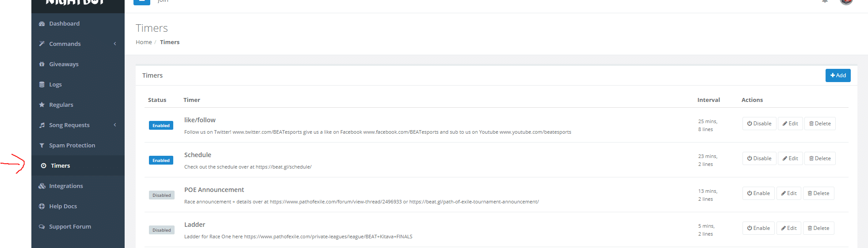868x248 pixels.
Task: Open the Integrations page
Action: [78, 186]
